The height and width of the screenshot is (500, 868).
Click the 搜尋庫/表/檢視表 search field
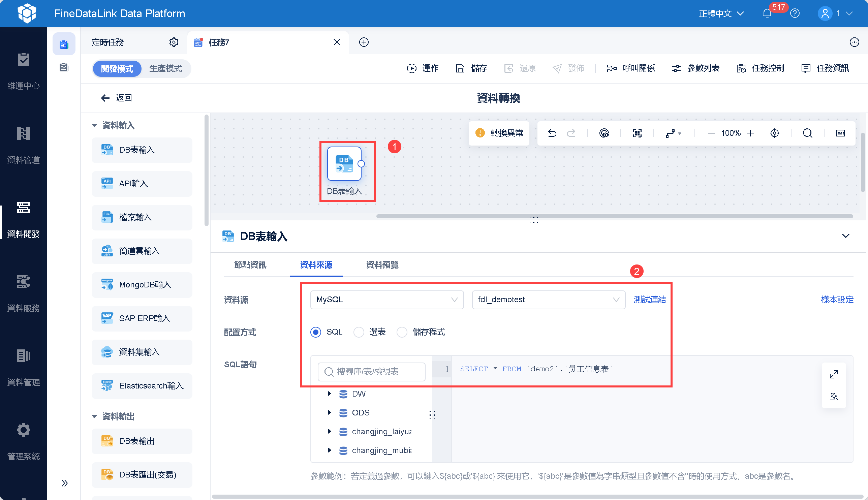pyautogui.click(x=372, y=372)
